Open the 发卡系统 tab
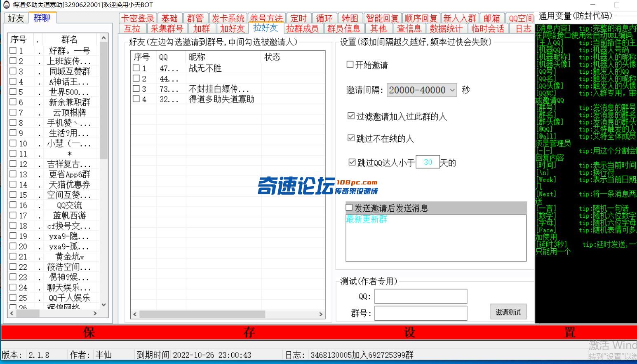The width and height of the screenshot is (637, 364). click(x=228, y=18)
